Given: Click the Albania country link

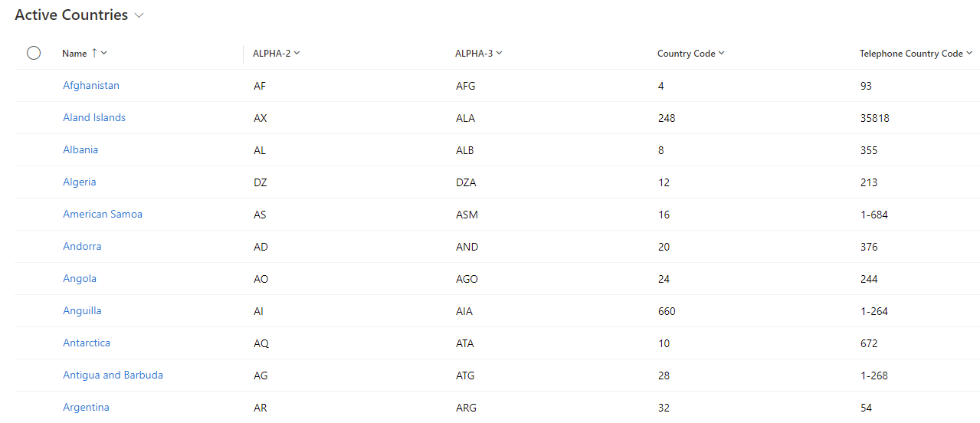Looking at the screenshot, I should click(x=80, y=150).
